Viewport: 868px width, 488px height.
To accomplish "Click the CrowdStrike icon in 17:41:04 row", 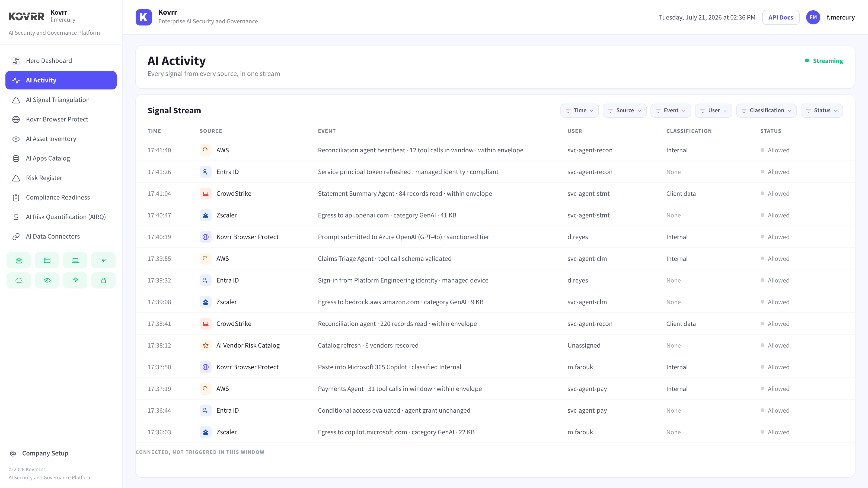I will pos(206,193).
